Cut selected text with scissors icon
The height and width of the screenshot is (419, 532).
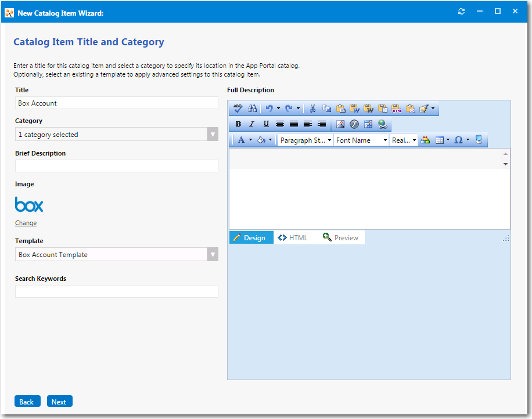tap(312, 109)
